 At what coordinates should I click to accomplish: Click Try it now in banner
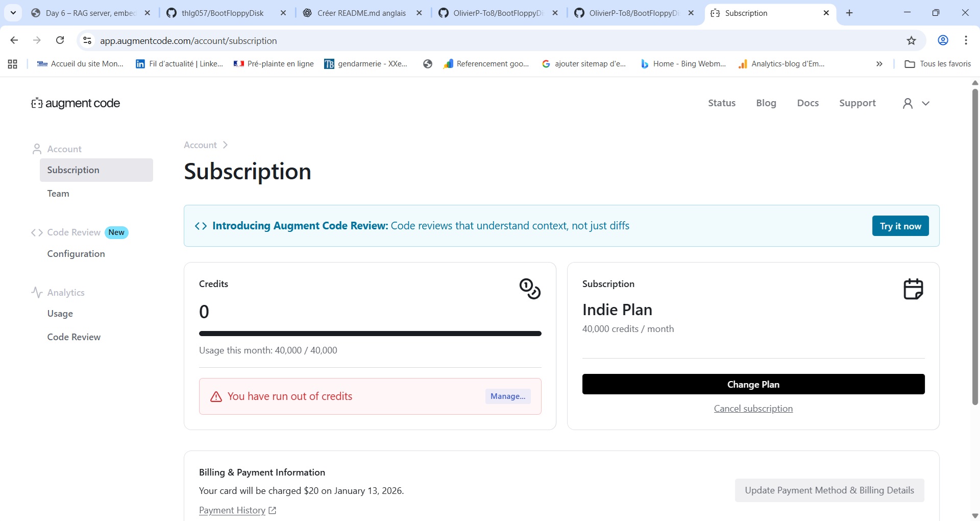[900, 226]
